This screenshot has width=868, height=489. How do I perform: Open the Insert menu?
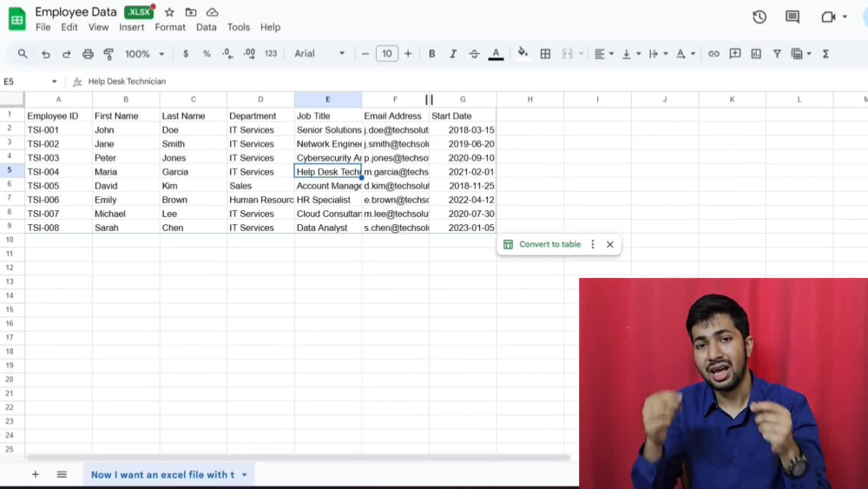coord(131,27)
